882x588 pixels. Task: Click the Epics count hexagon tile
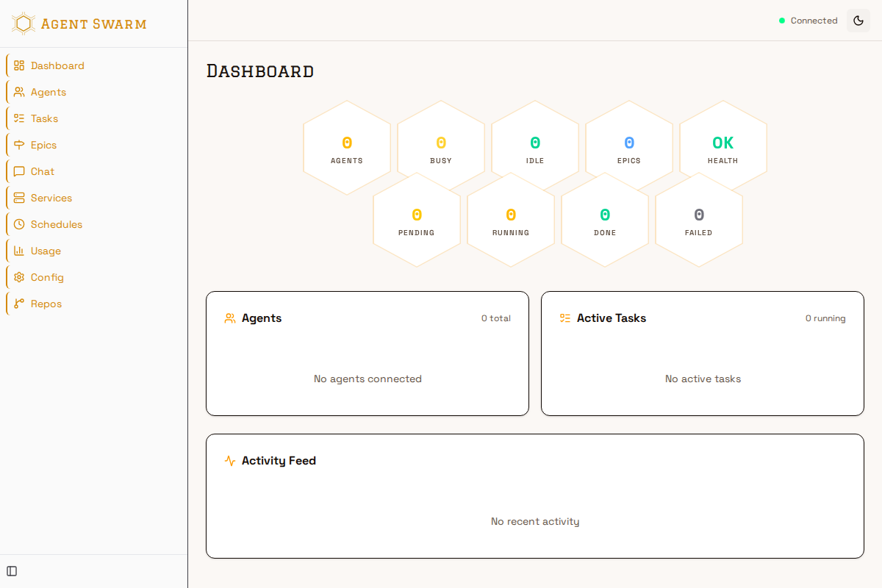[x=628, y=148]
